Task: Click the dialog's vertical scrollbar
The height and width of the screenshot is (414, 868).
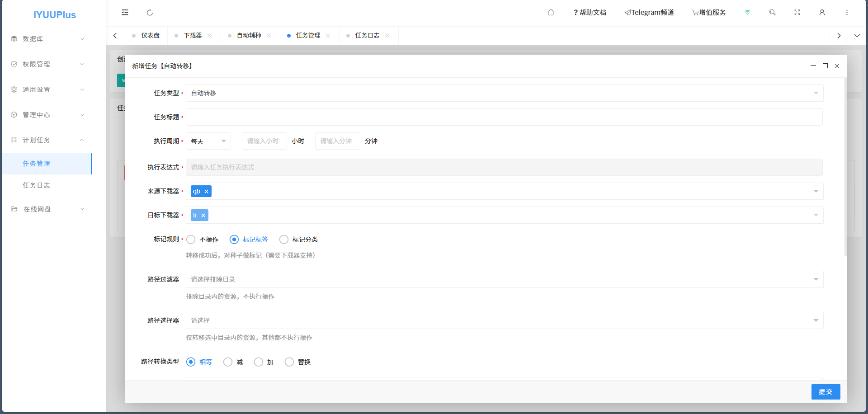Action: [x=845, y=167]
